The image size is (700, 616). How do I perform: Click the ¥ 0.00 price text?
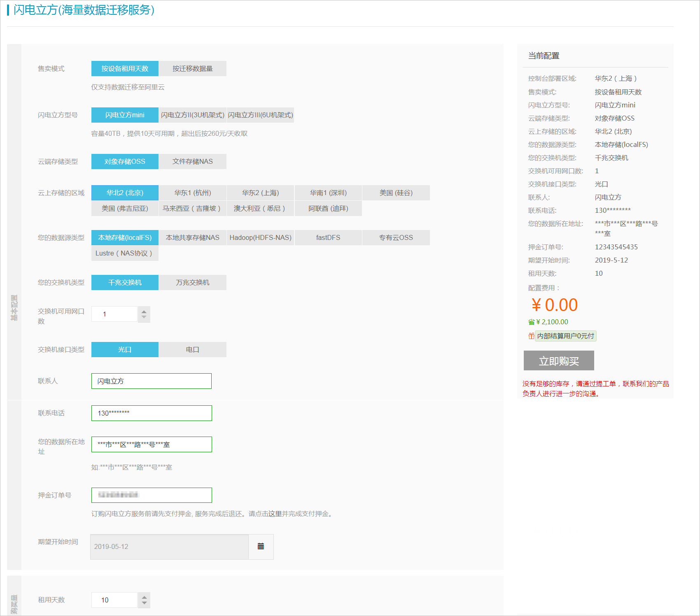click(554, 305)
